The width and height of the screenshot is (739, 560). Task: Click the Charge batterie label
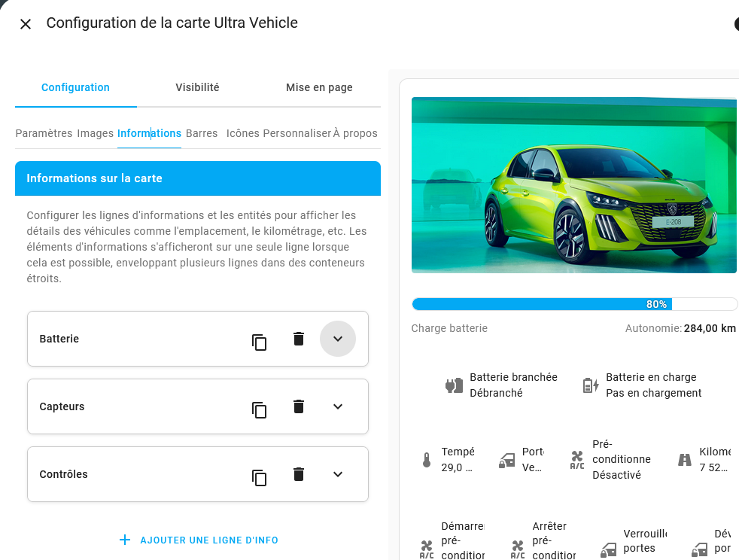tap(449, 328)
